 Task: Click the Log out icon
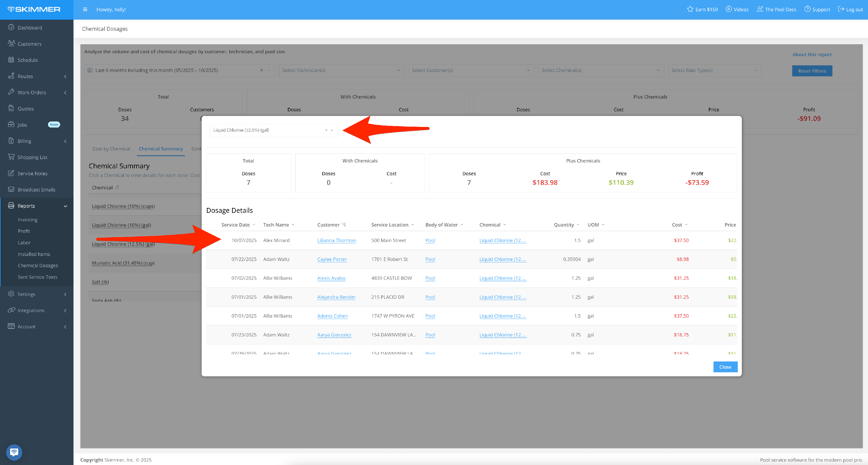(x=841, y=9)
